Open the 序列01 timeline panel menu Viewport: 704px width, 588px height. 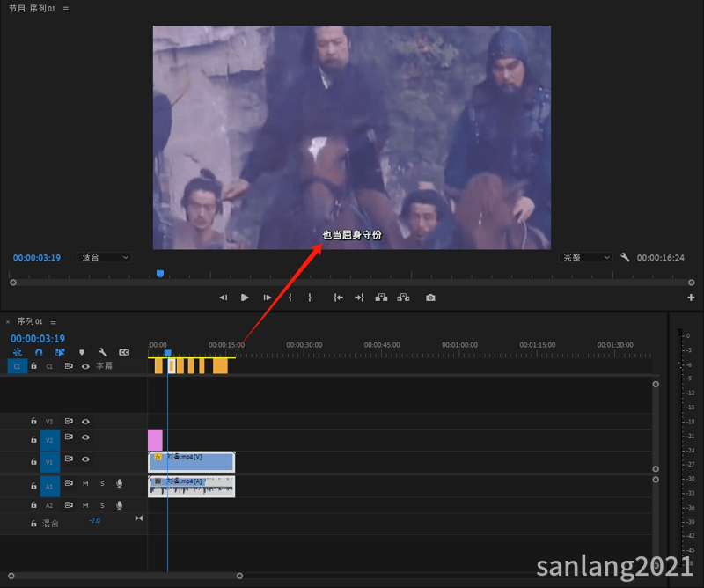(54, 321)
